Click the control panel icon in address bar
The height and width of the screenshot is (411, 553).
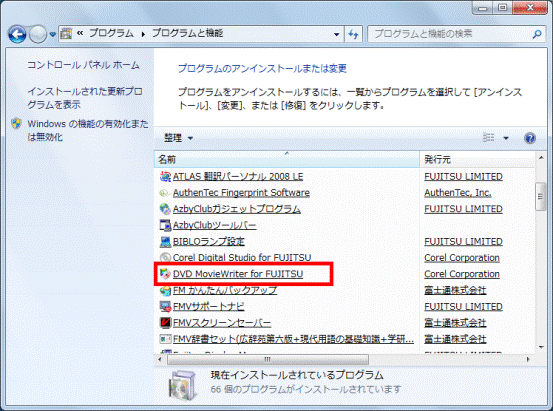(x=66, y=34)
